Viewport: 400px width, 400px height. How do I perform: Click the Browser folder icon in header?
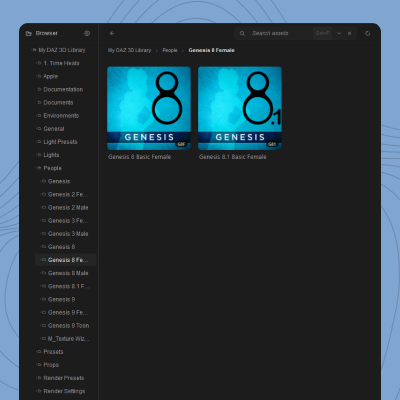29,33
